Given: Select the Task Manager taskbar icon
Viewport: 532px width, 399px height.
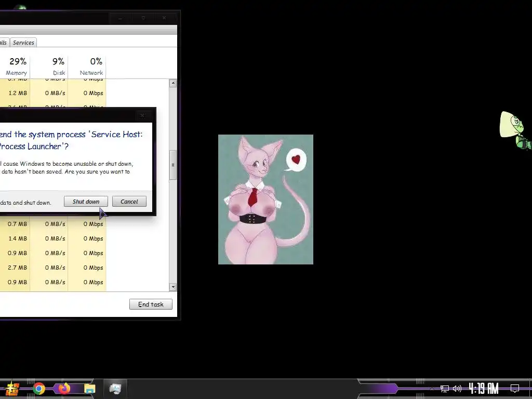Looking at the screenshot, I should [x=115, y=389].
